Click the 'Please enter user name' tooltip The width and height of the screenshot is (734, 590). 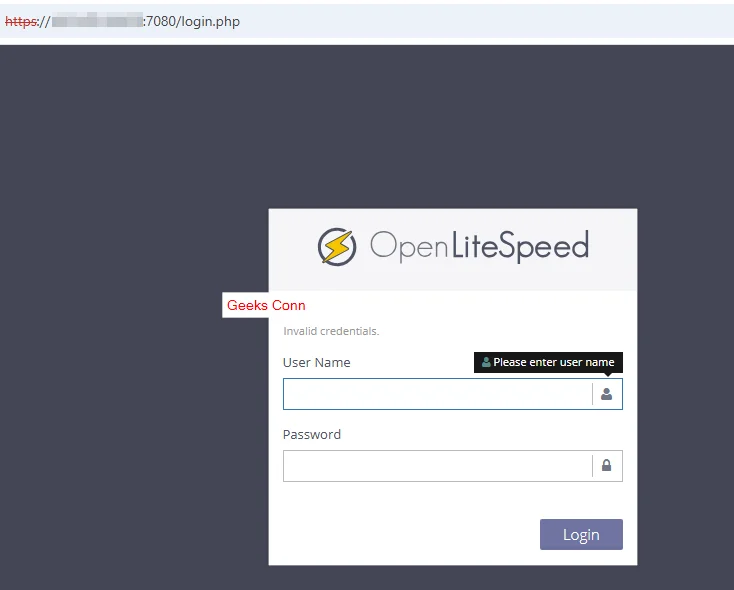pyautogui.click(x=548, y=362)
